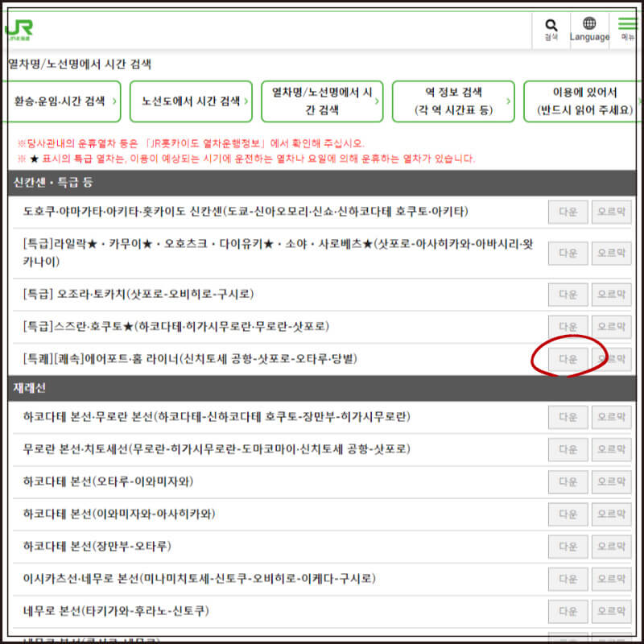
Task: Click 다운 for 하코다테 본선·무로란 본선 row
Action: [568, 417]
